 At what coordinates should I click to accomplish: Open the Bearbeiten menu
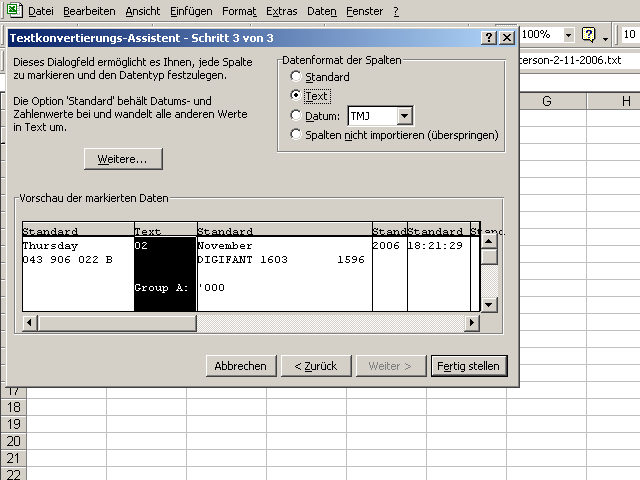click(x=89, y=11)
